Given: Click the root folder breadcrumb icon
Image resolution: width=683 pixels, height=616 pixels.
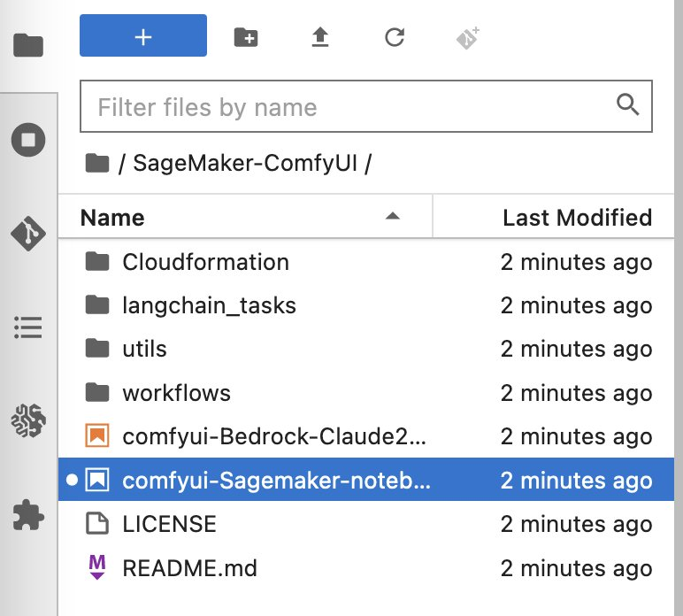Looking at the screenshot, I should click(x=97, y=164).
